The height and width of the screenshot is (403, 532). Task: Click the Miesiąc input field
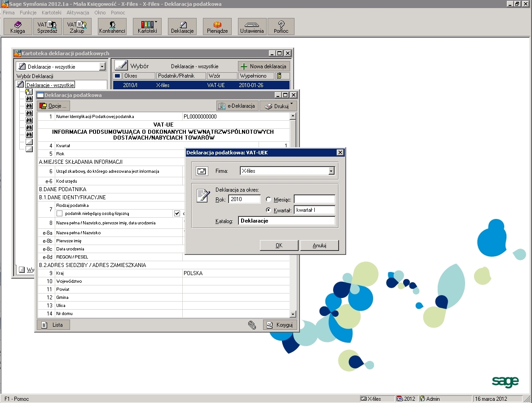click(314, 199)
